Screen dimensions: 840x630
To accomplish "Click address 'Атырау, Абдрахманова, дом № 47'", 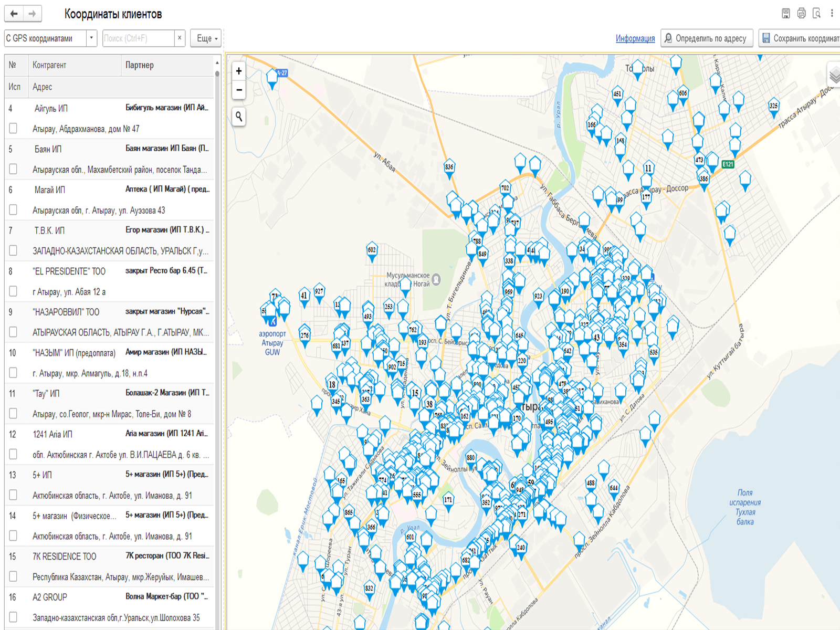I will click(x=86, y=129).
